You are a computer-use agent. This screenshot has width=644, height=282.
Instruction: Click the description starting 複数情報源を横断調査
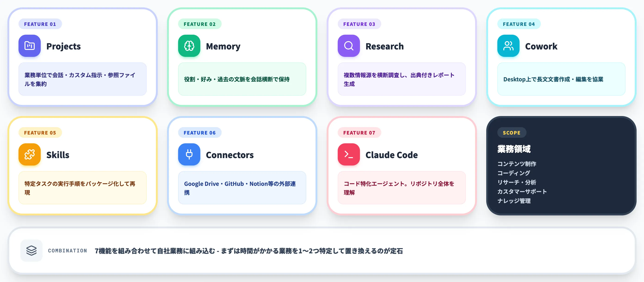402,79
